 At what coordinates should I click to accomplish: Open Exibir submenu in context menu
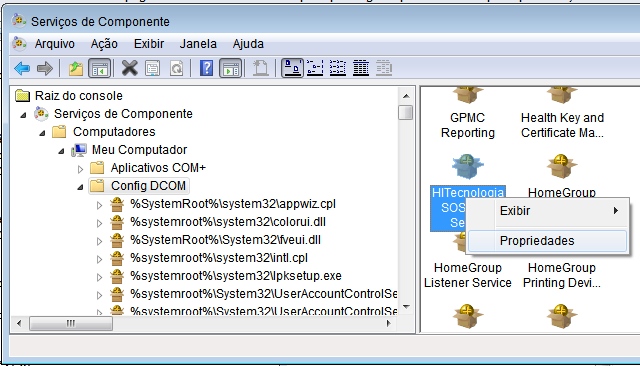pyautogui.click(x=547, y=211)
